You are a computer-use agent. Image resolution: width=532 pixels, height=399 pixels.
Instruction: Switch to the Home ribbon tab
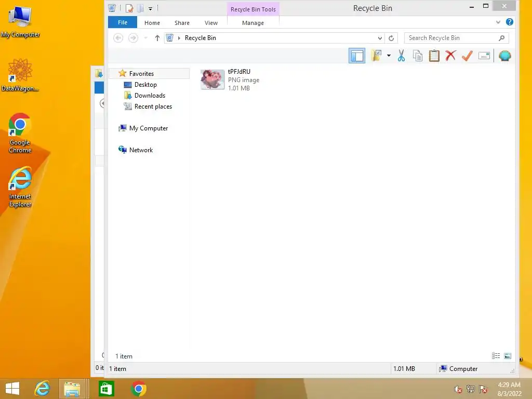[152, 23]
